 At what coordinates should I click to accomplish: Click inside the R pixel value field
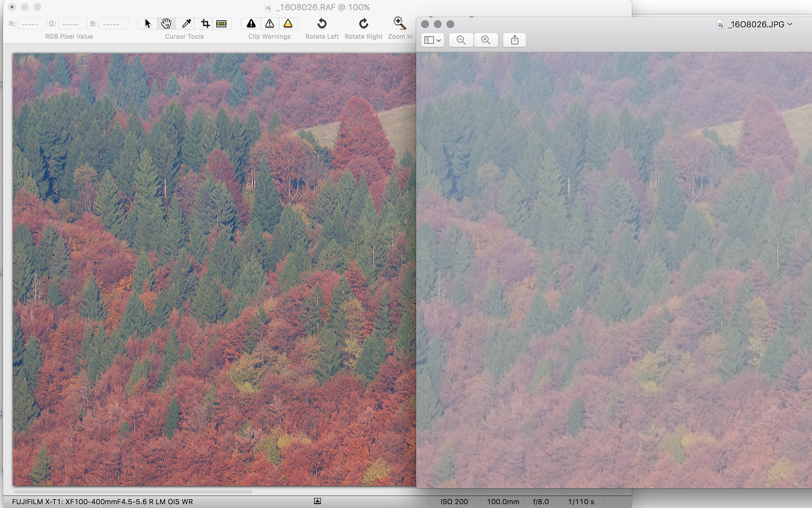(x=31, y=23)
